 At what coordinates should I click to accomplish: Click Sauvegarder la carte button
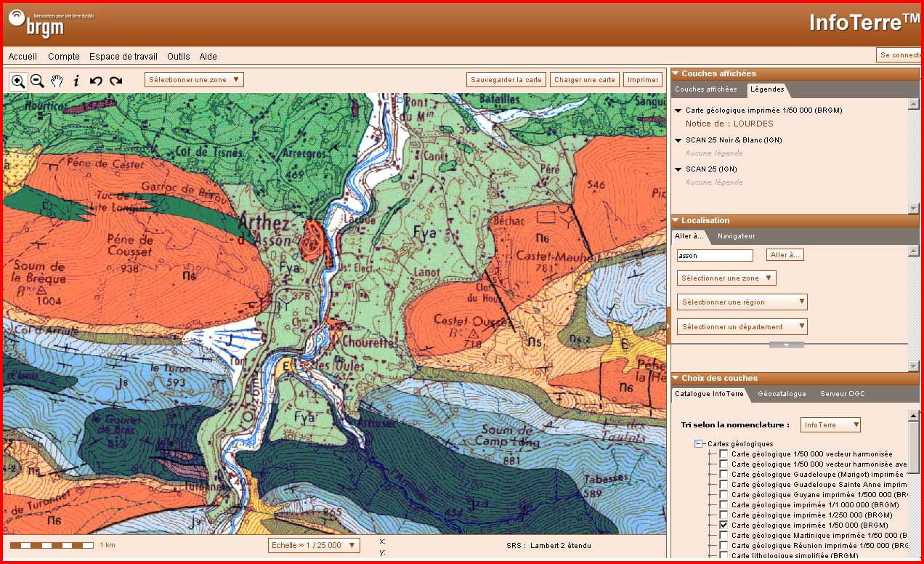coord(506,80)
